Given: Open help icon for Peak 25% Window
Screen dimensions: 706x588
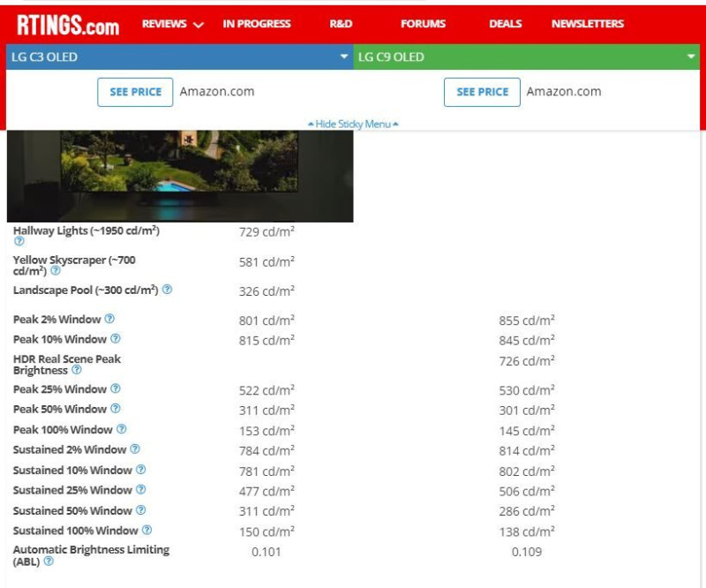Looking at the screenshot, I should tap(116, 388).
